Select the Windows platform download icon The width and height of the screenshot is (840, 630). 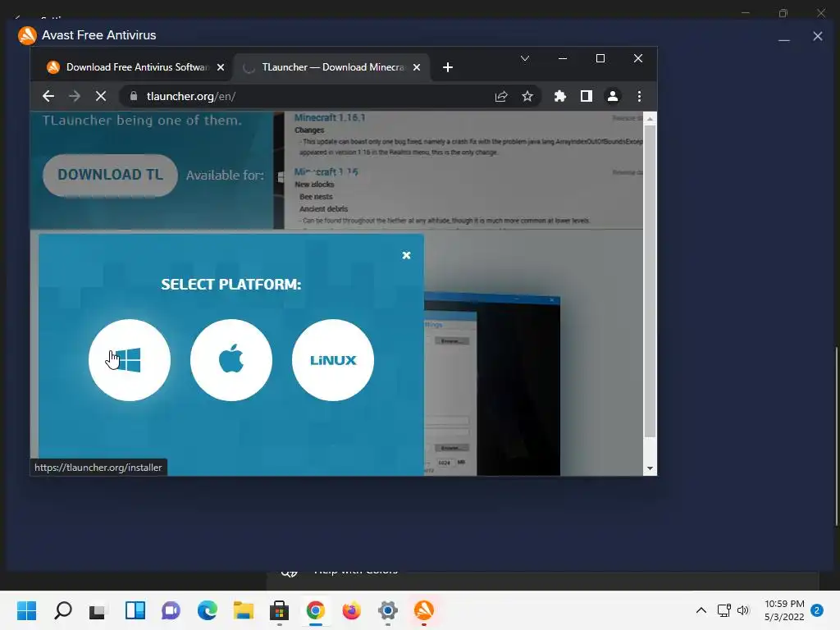click(x=130, y=360)
